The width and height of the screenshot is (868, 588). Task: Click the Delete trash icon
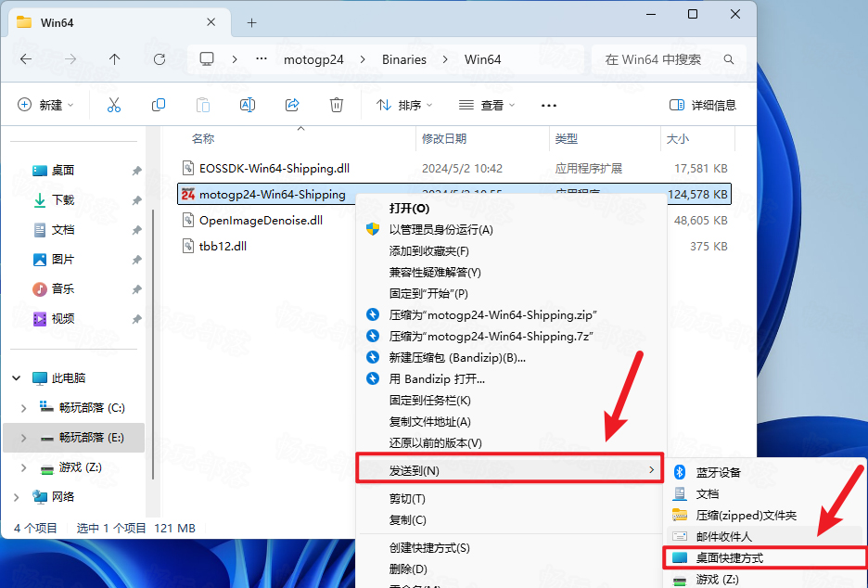click(x=337, y=105)
